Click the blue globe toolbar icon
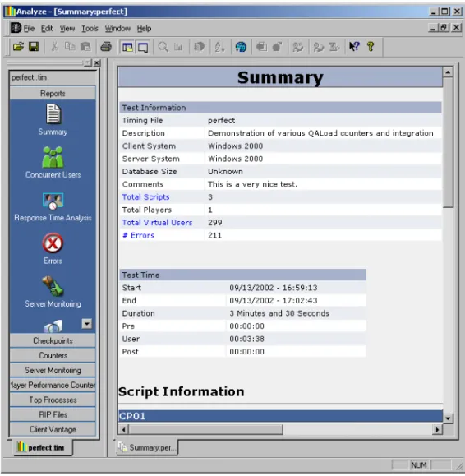This screenshot has width=465, height=476. 241,47
